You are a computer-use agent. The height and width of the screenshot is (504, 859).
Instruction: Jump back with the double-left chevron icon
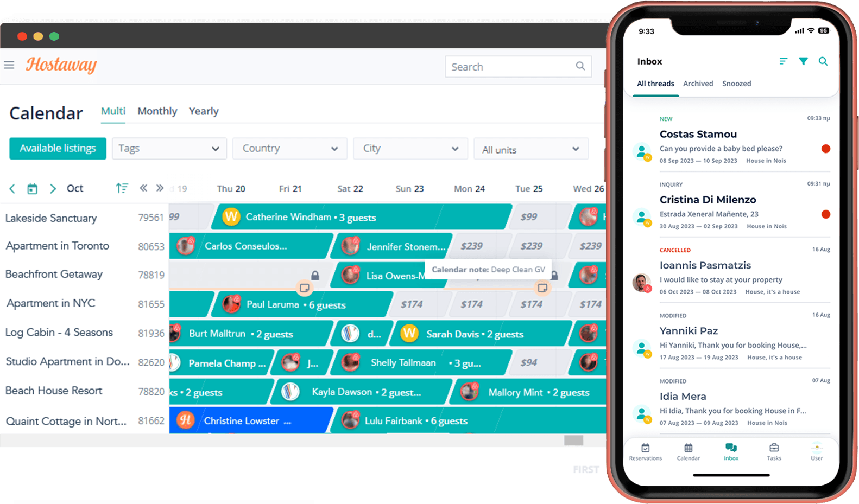pyautogui.click(x=143, y=188)
